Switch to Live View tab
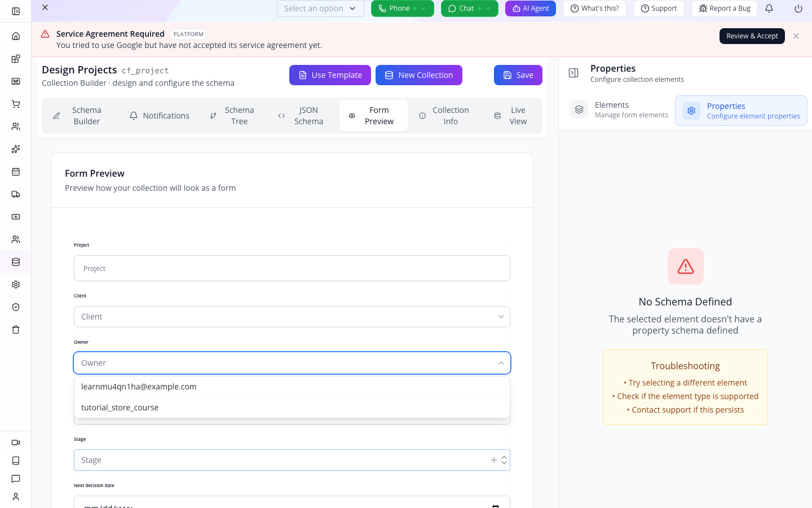812x508 pixels. pos(510,116)
